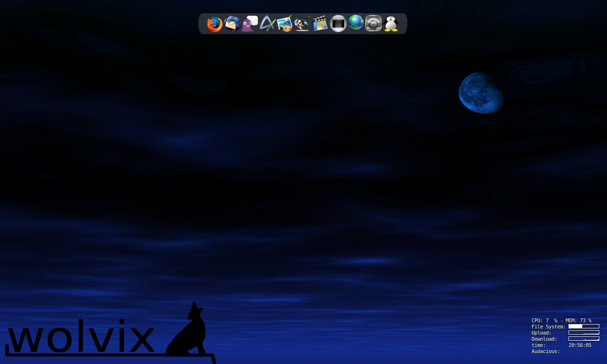
Task: Click the File System usage bar
Action: tap(584, 327)
